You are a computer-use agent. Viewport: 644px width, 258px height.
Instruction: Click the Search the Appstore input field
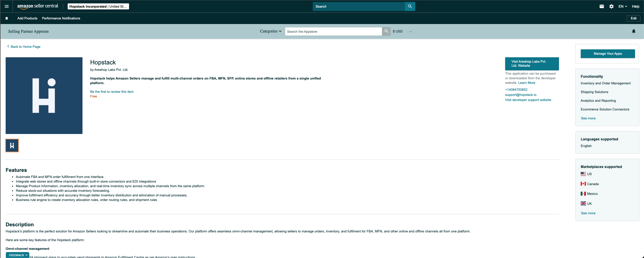[333, 31]
